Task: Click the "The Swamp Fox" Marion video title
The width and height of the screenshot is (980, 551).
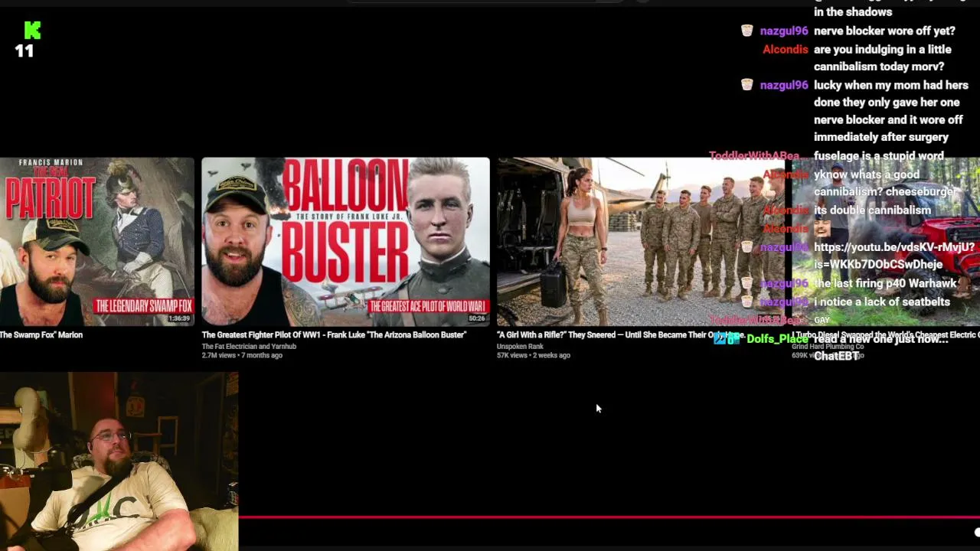Action: click(x=41, y=335)
